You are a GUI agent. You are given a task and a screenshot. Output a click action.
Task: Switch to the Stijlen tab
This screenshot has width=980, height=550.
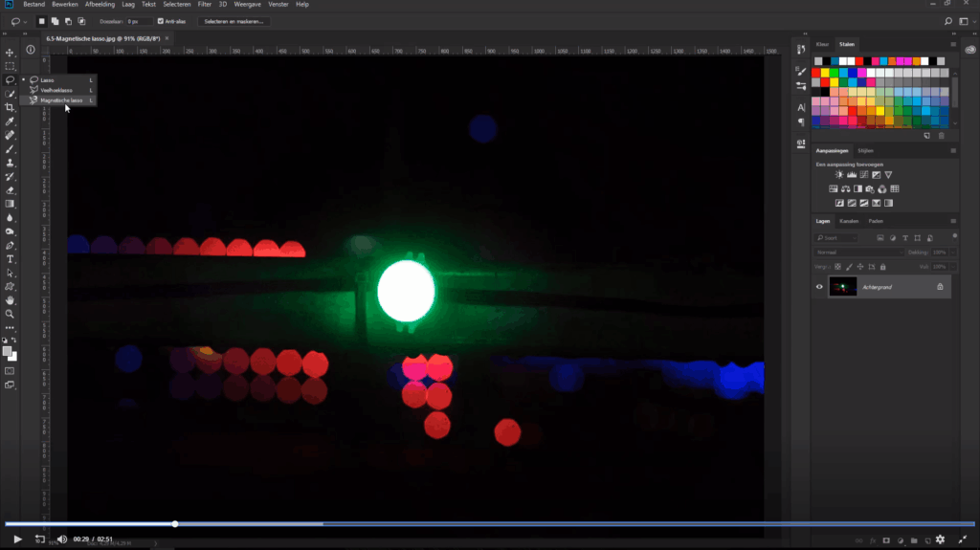pos(865,150)
